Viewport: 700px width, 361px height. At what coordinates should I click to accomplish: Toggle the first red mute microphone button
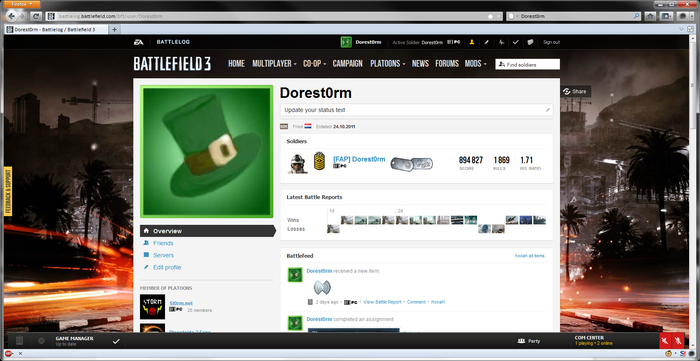pos(665,341)
